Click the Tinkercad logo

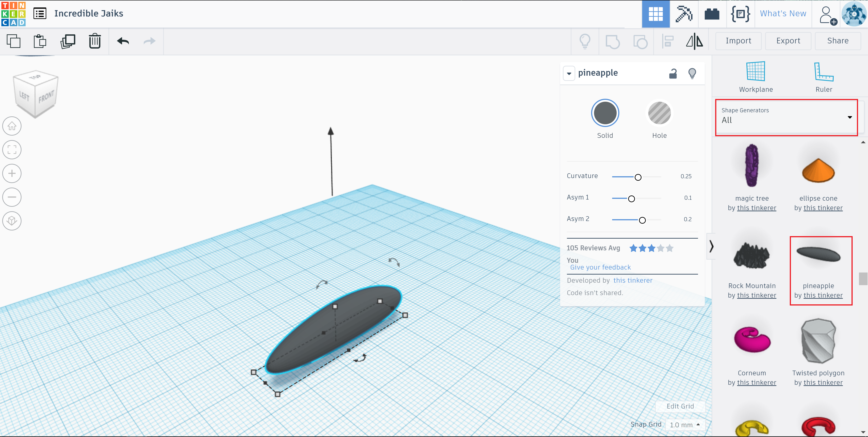(14, 14)
